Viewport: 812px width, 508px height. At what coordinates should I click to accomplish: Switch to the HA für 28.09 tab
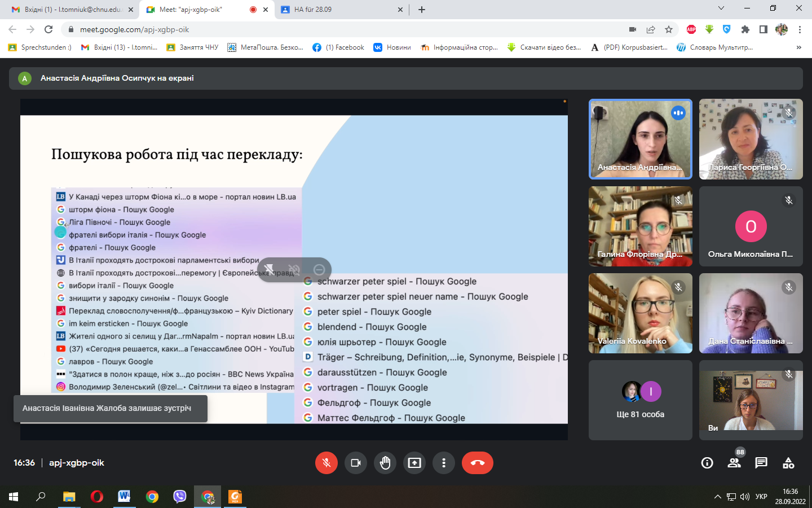coord(341,10)
